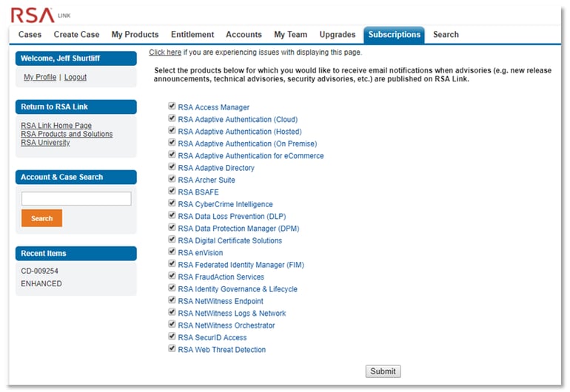Click 'RSA Web Threat Detection' label text

[222, 350]
